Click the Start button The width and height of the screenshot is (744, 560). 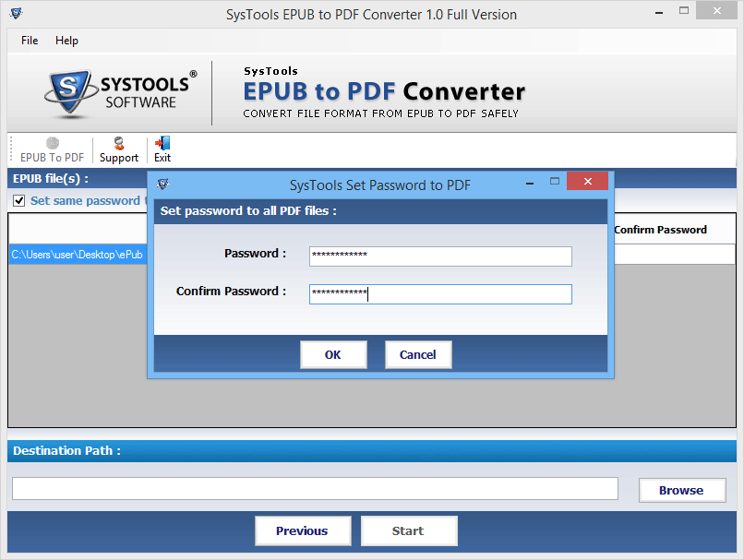(409, 530)
